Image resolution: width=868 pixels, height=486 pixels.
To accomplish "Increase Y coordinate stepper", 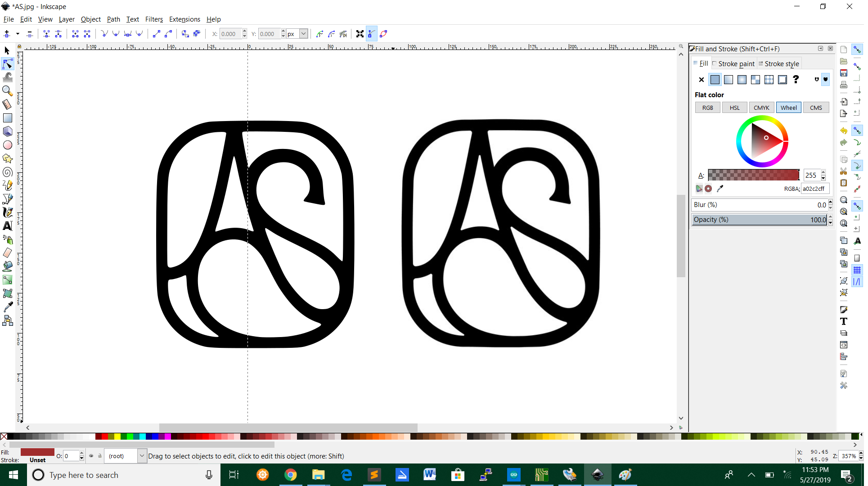I will pos(283,31).
